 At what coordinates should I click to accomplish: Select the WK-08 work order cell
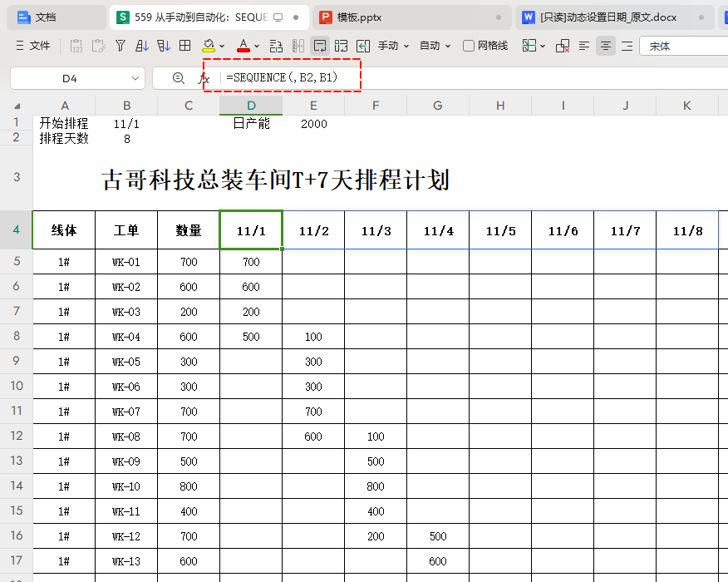coord(126,436)
